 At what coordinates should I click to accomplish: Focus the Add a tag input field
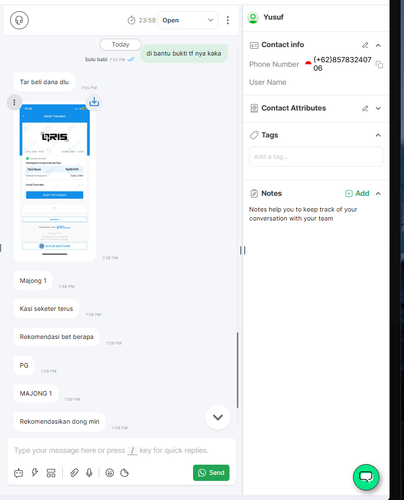[316, 157]
